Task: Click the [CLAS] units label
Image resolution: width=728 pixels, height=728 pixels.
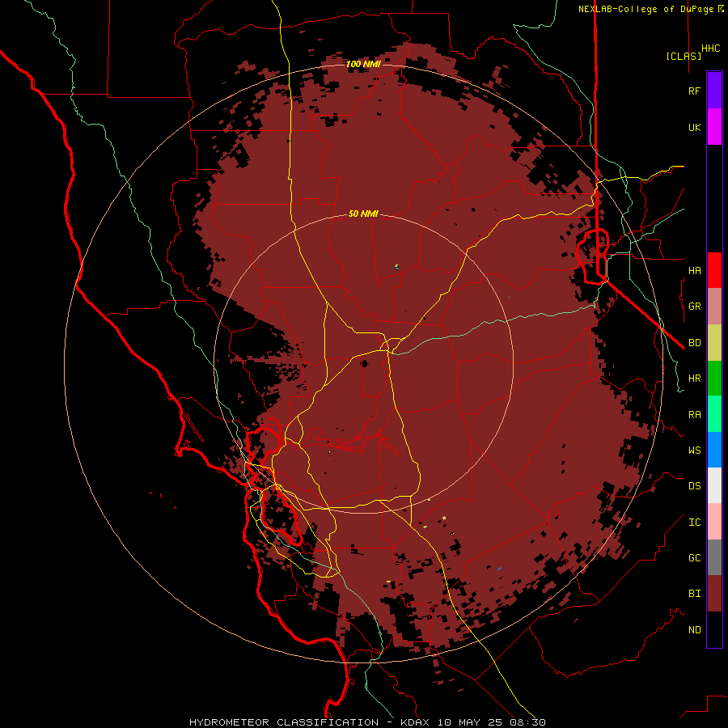Action: pos(684,56)
